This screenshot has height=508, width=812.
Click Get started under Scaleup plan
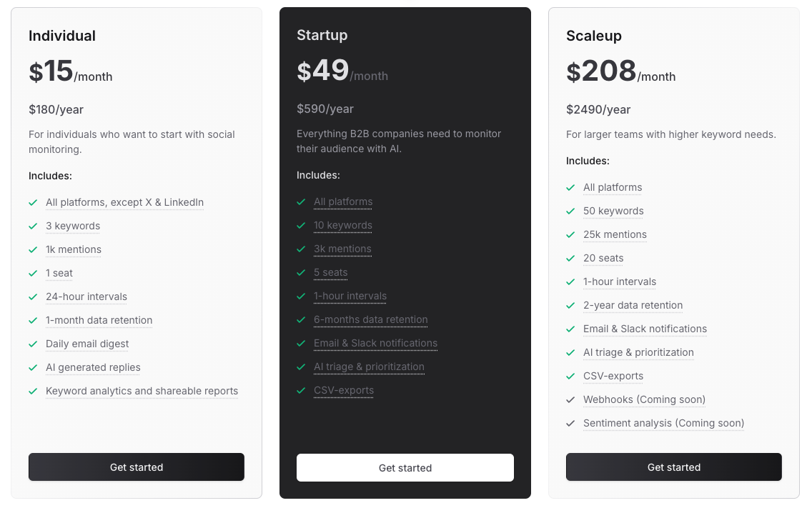(674, 467)
